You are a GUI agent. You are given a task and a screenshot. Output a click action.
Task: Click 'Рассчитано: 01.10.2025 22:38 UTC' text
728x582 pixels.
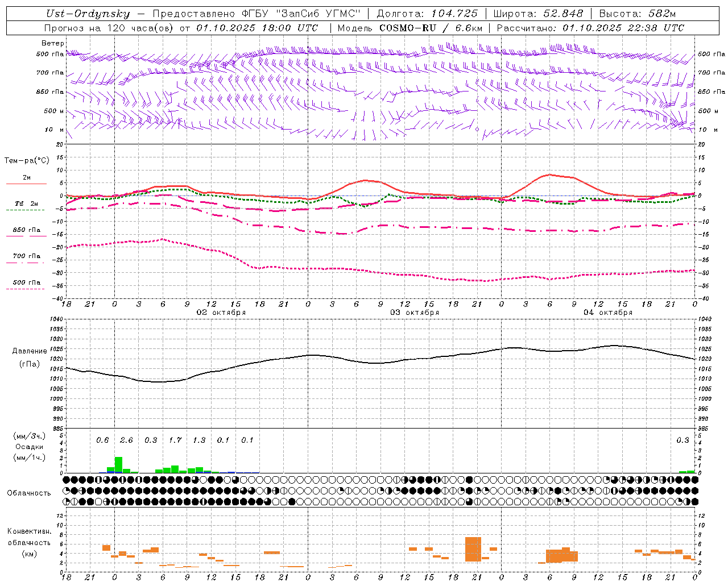click(590, 28)
